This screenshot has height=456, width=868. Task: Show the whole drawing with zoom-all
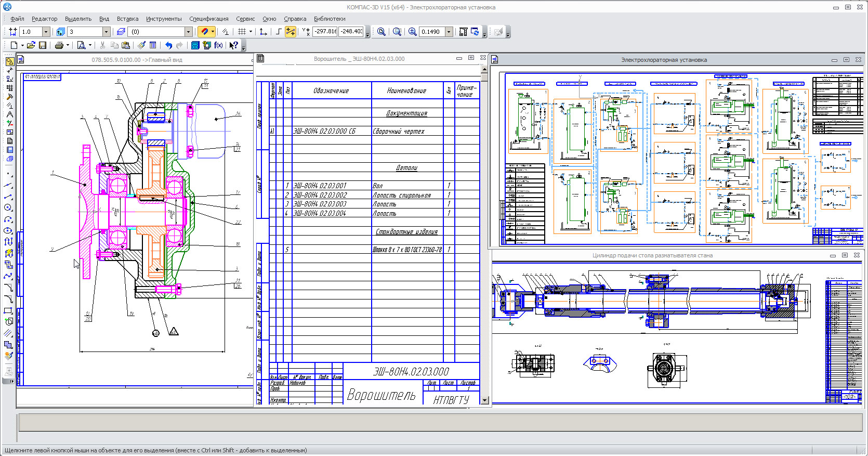(x=381, y=32)
